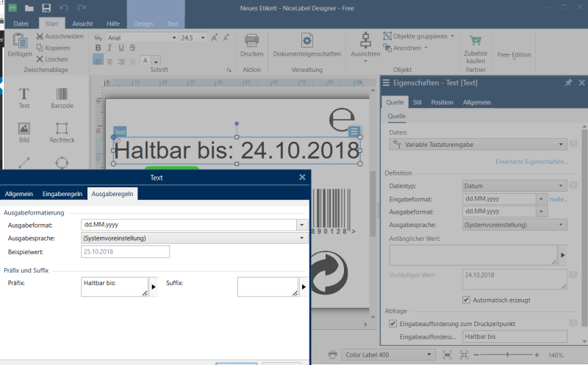
Task: Copy selection with Kopieren
Action: pyautogui.click(x=53, y=48)
